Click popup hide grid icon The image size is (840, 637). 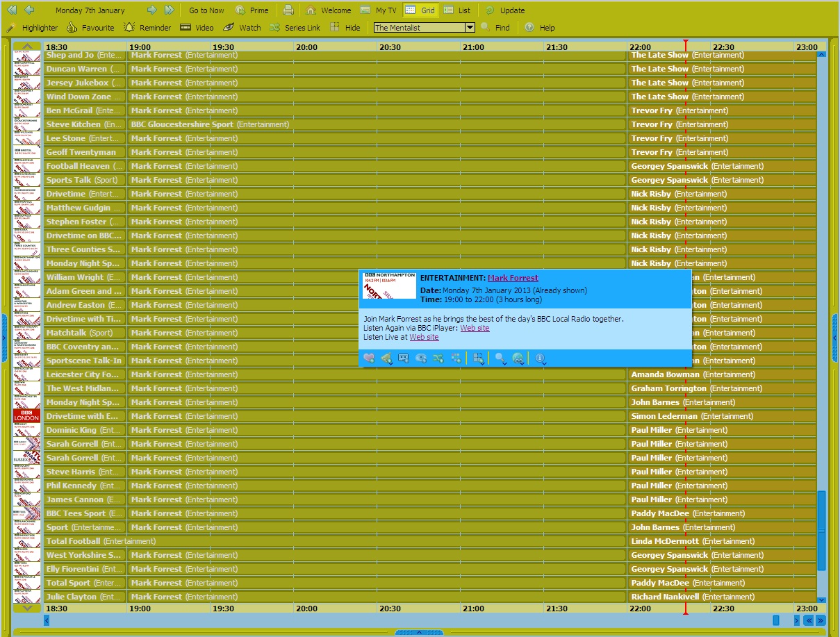(x=478, y=358)
